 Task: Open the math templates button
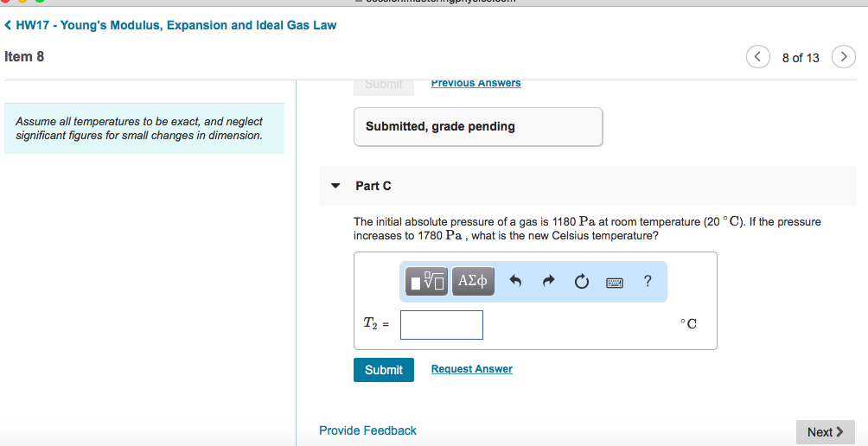tap(428, 281)
